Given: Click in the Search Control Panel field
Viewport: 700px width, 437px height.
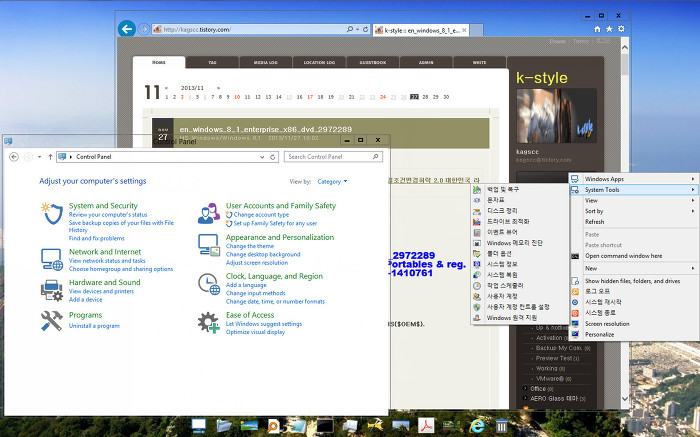Looking at the screenshot, I should tap(333, 157).
